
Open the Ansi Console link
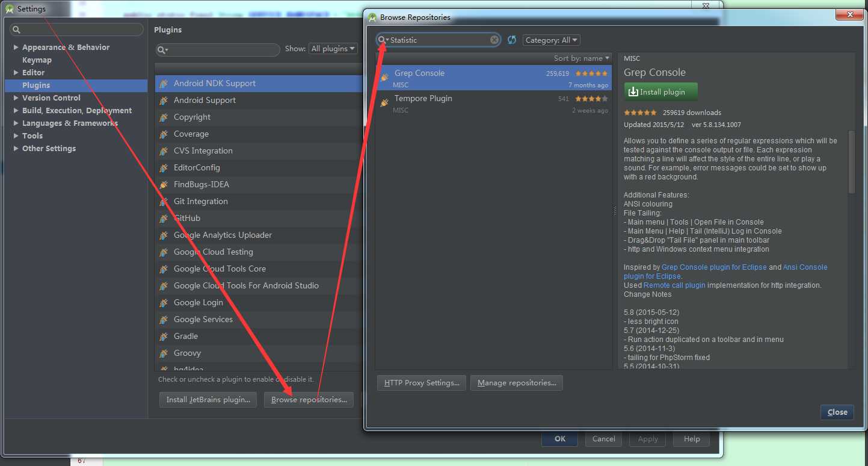click(x=805, y=267)
